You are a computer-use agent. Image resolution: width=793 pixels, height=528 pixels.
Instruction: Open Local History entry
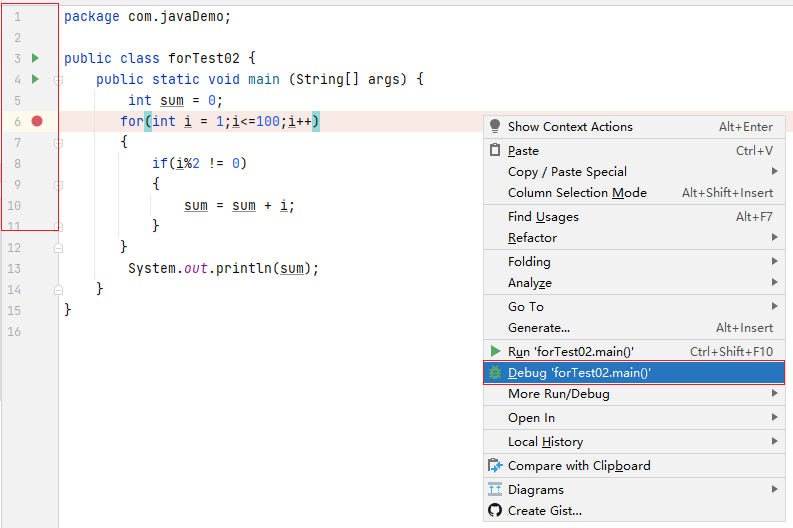[634, 442]
